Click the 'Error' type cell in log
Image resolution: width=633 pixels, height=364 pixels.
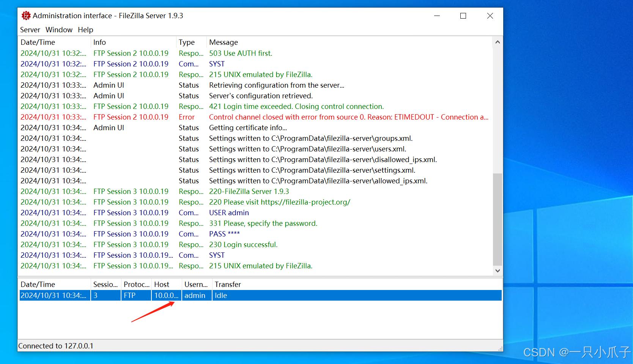tap(187, 117)
